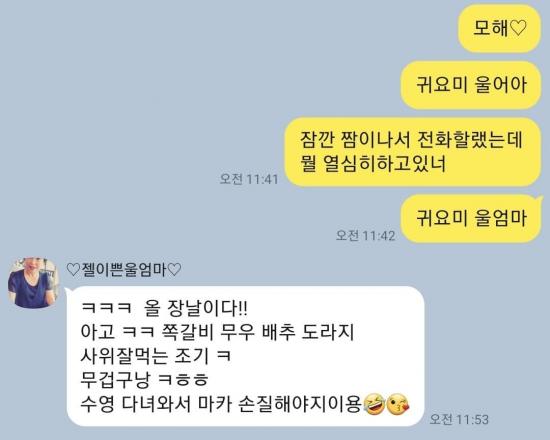The height and width of the screenshot is (440, 550).
Task: Tap the trailing heart after 울엄마 name
Action: pyautogui.click(x=174, y=270)
